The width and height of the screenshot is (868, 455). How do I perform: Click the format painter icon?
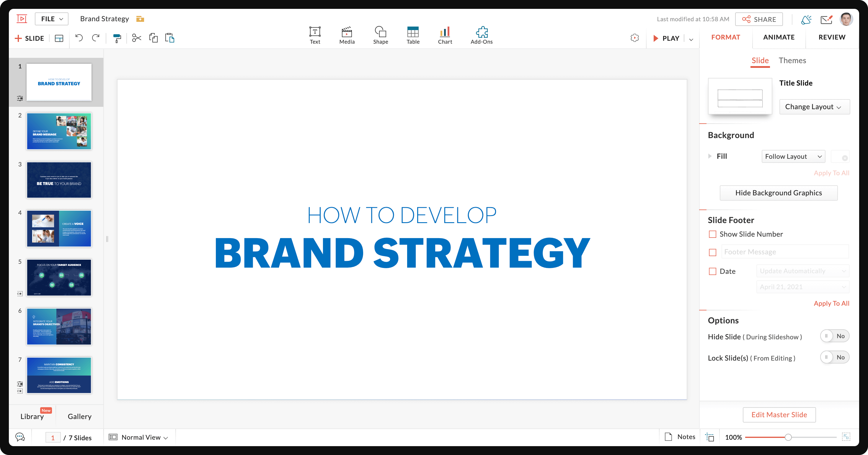click(117, 38)
